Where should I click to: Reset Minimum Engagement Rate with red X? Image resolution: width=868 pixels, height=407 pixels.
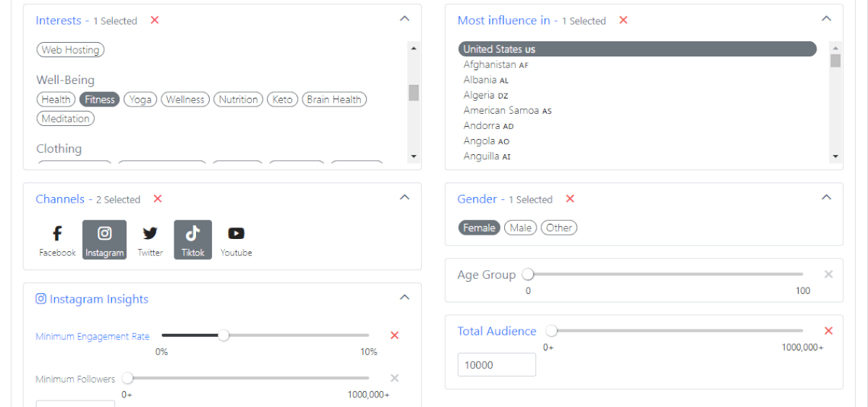(x=395, y=335)
